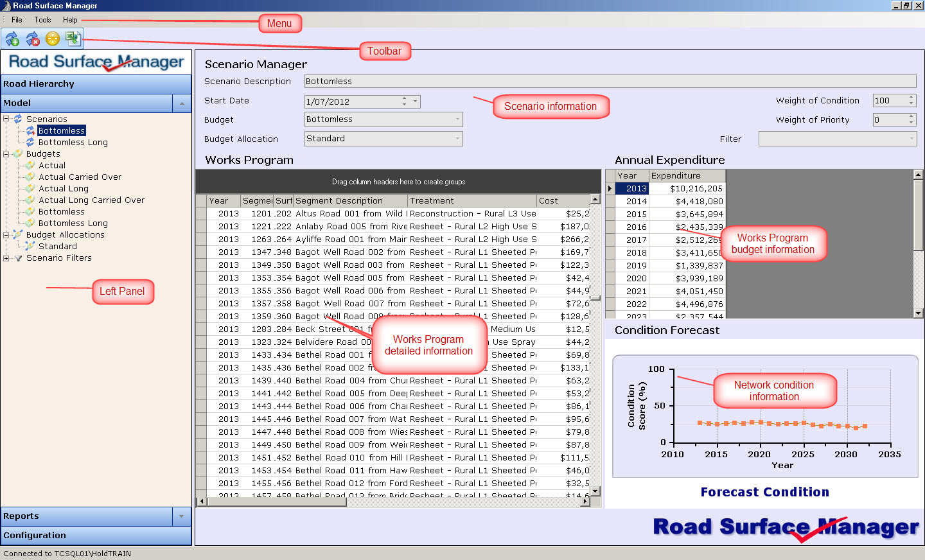The width and height of the screenshot is (925, 560).
Task: Click the icon beside the Bottomless scenario
Action: pos(30,130)
